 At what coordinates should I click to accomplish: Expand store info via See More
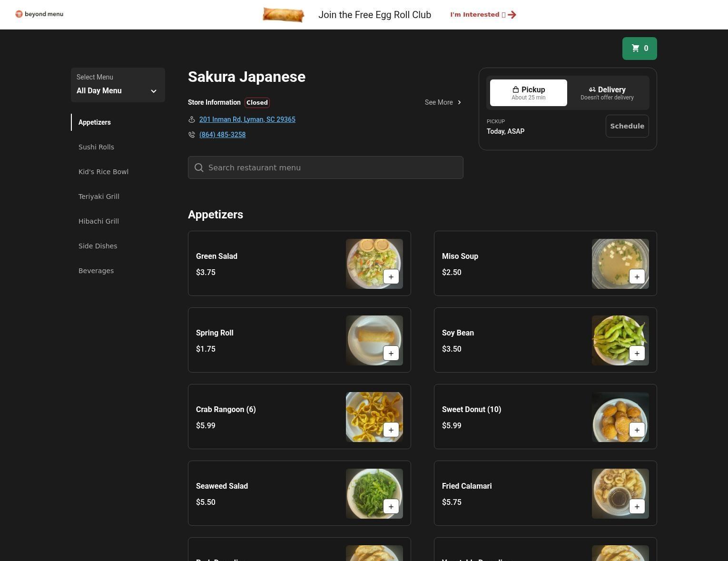pyautogui.click(x=443, y=102)
